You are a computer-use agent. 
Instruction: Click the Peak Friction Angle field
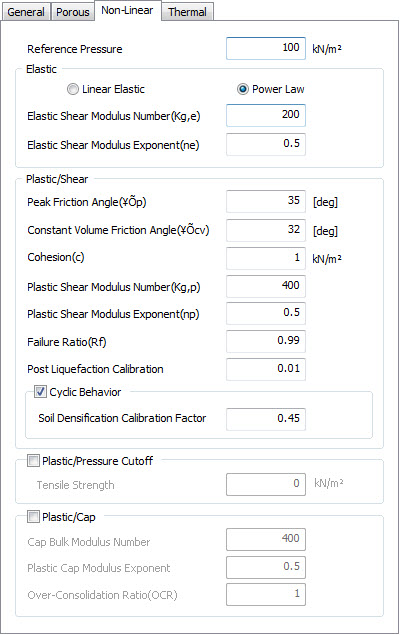[x=266, y=201]
